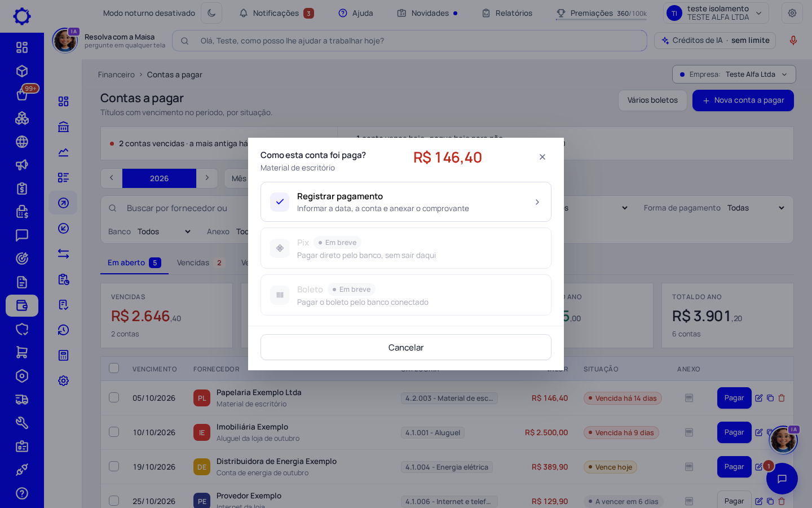Image resolution: width=812 pixels, height=508 pixels.
Task: Click the Vários boletos button
Action: [652, 100]
